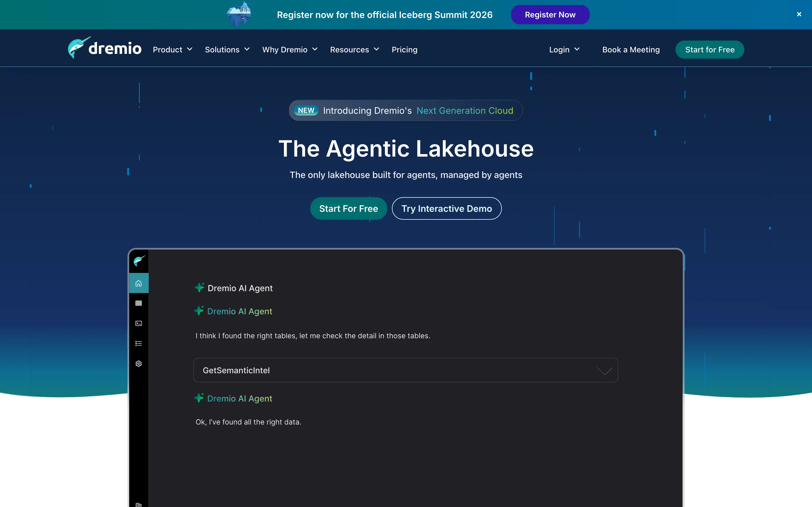Click the jobs list icon in sidebar
The image size is (812, 507).
[139, 343]
